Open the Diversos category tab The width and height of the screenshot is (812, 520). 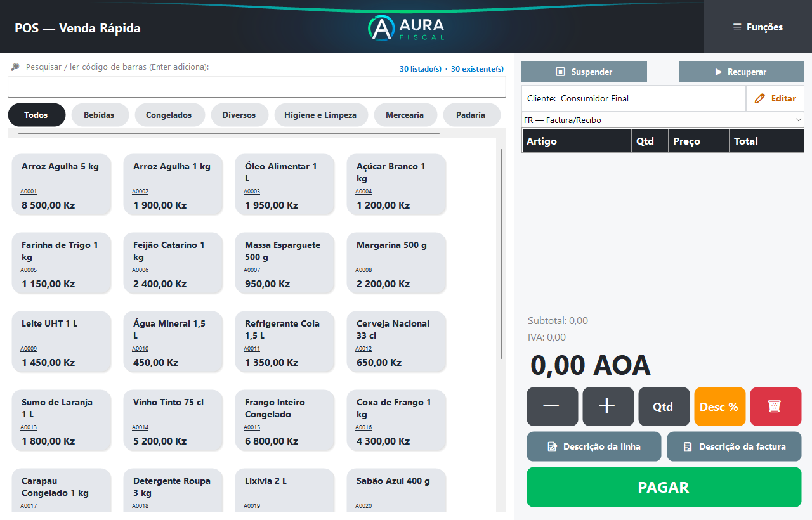point(240,115)
